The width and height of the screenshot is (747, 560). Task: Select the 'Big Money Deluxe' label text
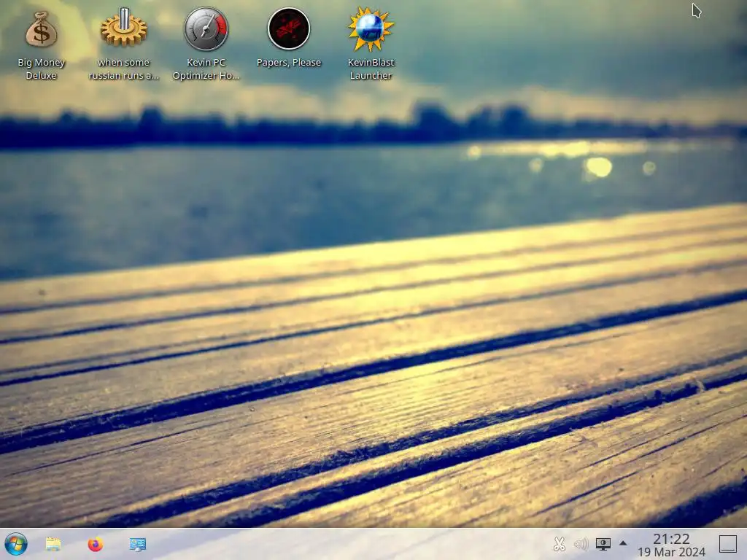[x=42, y=69]
